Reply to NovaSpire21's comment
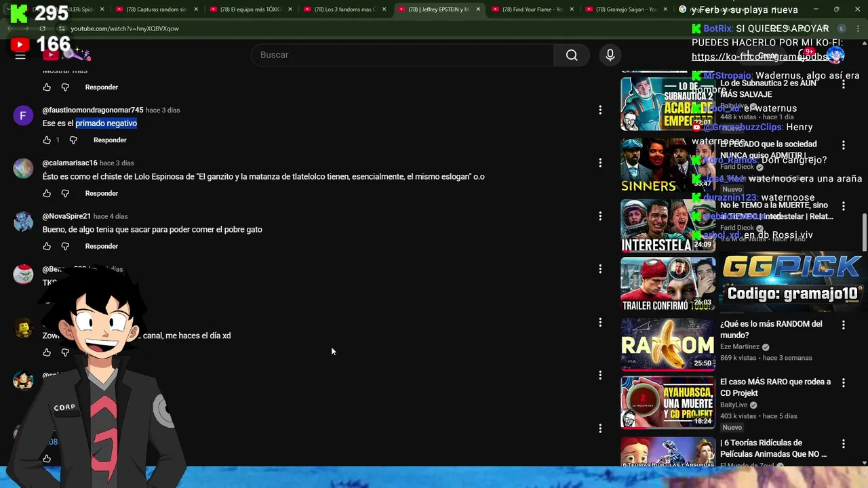Image resolution: width=868 pixels, height=488 pixels. point(102,247)
